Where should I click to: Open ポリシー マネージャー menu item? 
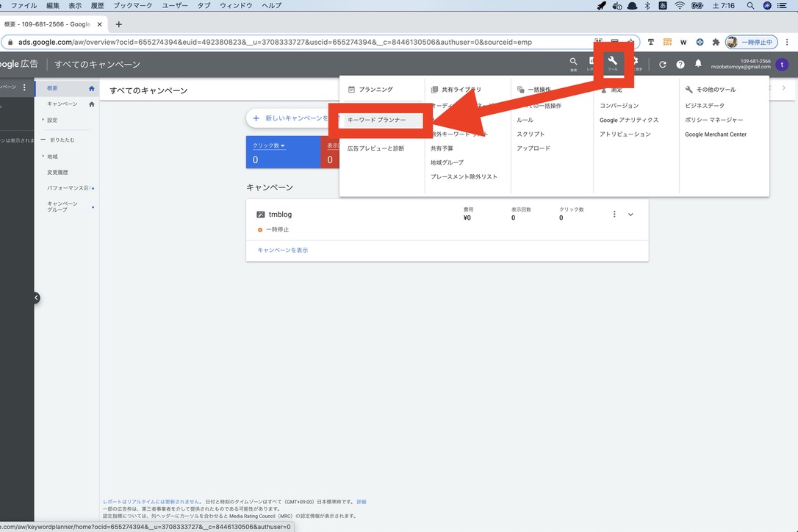713,120
